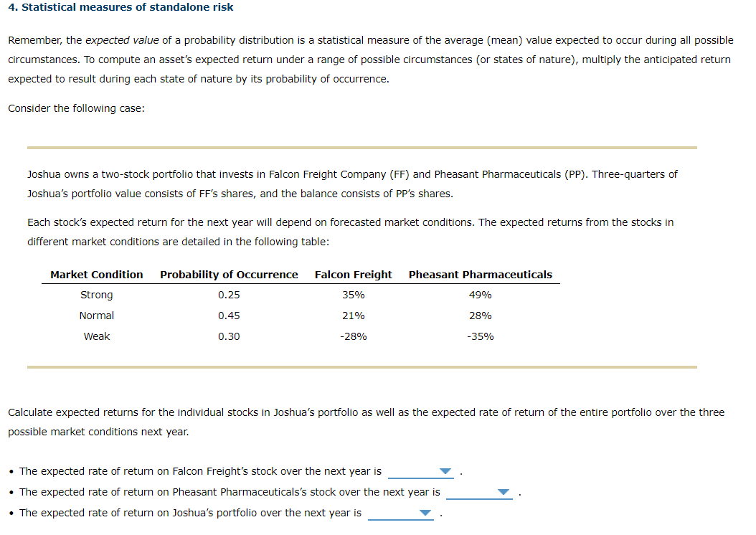Click the Market Condition column header
The height and width of the screenshot is (535, 756).
(96, 274)
